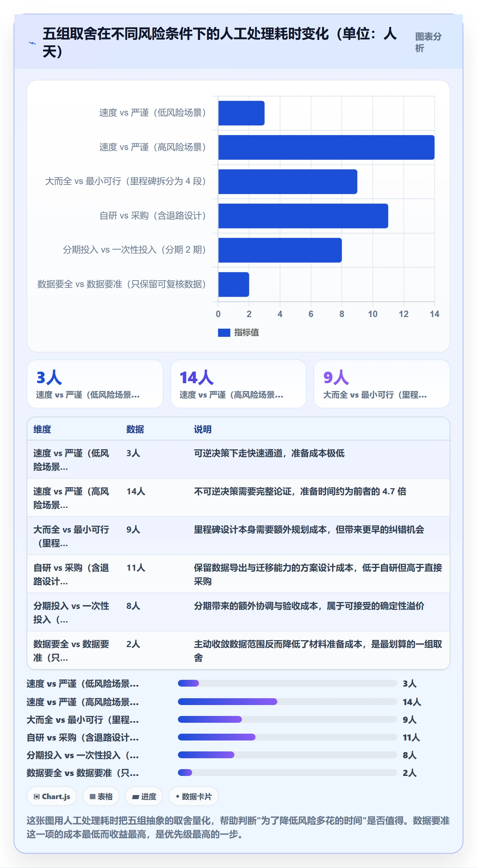Click table row 分期投入 vs 一次性投入
This screenshot has width=477, height=868.
tap(238, 612)
